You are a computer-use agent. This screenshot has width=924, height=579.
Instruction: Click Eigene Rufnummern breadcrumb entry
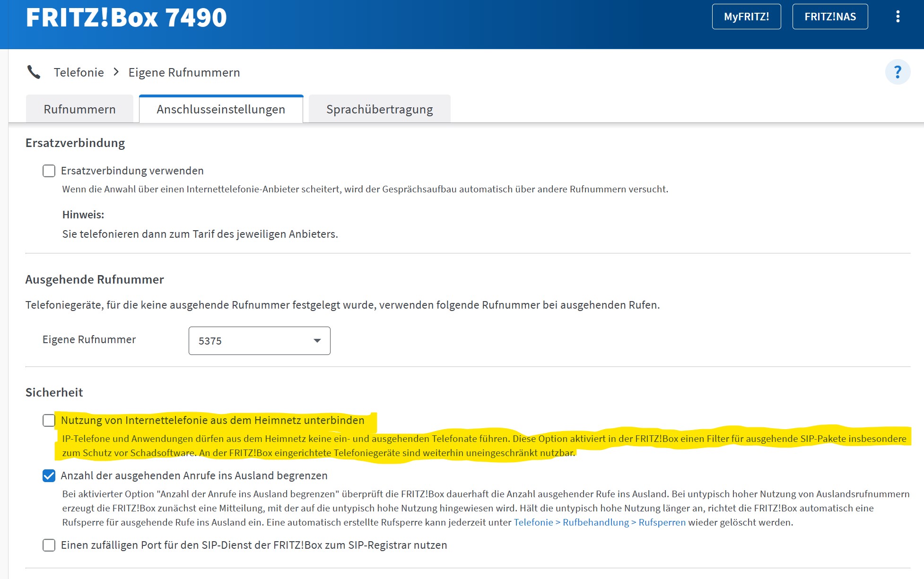[x=184, y=72]
